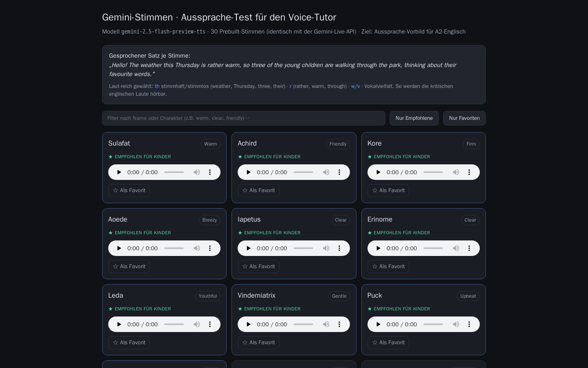The image size is (588, 368).
Task: Click the 'Clear' tag on Erinome
Action: tap(470, 220)
